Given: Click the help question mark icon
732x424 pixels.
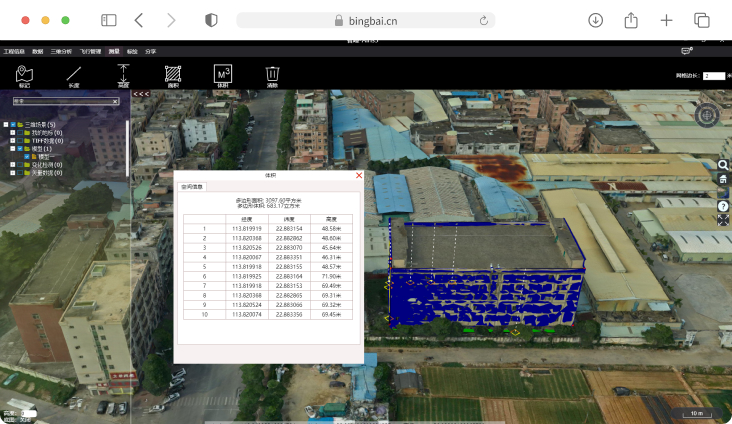Looking at the screenshot, I should click(x=723, y=205).
